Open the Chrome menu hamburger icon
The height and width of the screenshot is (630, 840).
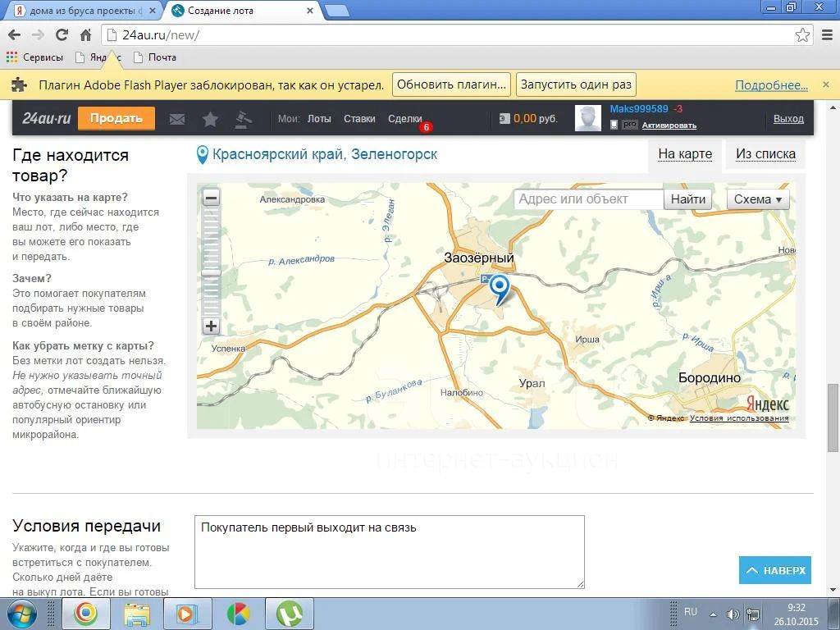coord(827,34)
